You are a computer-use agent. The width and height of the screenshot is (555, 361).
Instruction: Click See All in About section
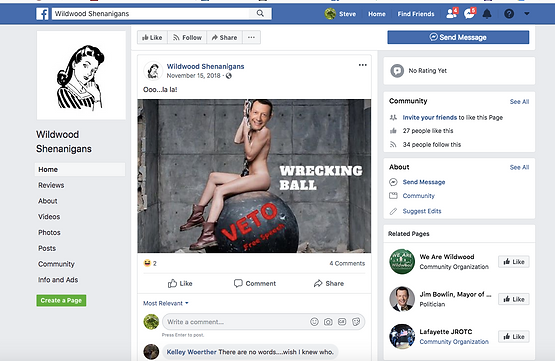[519, 167]
